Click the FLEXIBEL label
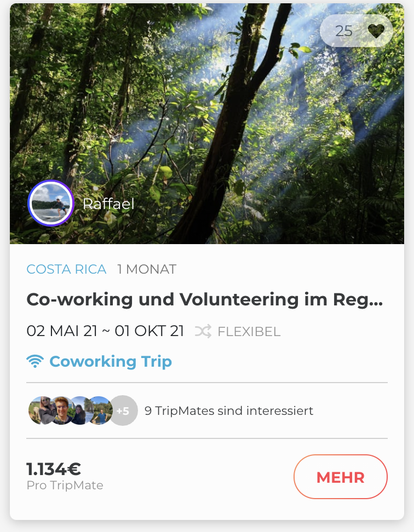This screenshot has height=532, width=414. [x=249, y=332]
